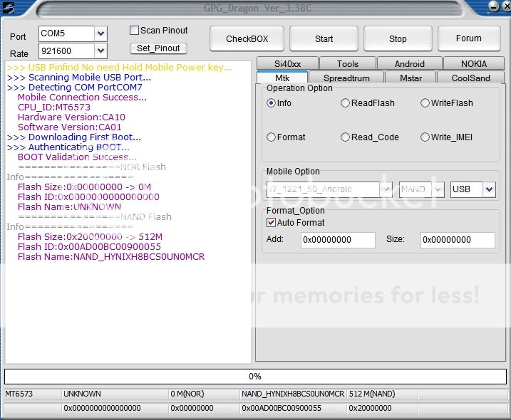Viewport: 511px width, 420px height.
Task: Expand the Port COM5 dropdown
Action: click(x=100, y=33)
